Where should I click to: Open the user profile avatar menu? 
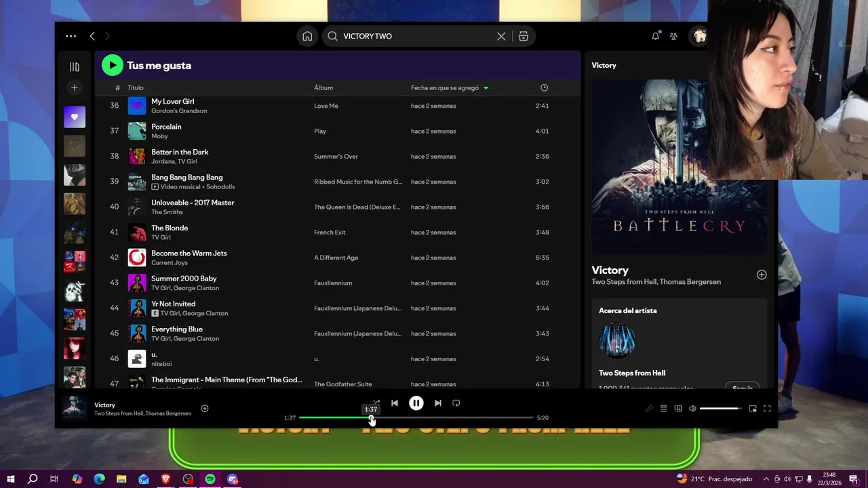[x=698, y=36]
